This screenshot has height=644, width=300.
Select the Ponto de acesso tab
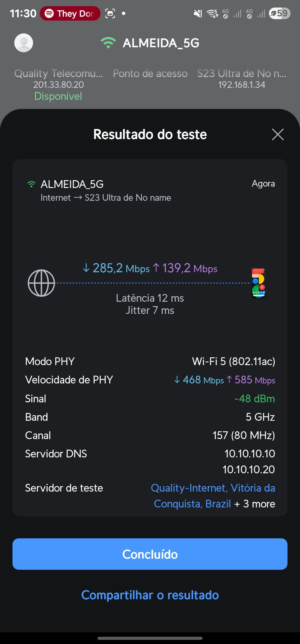(x=150, y=73)
